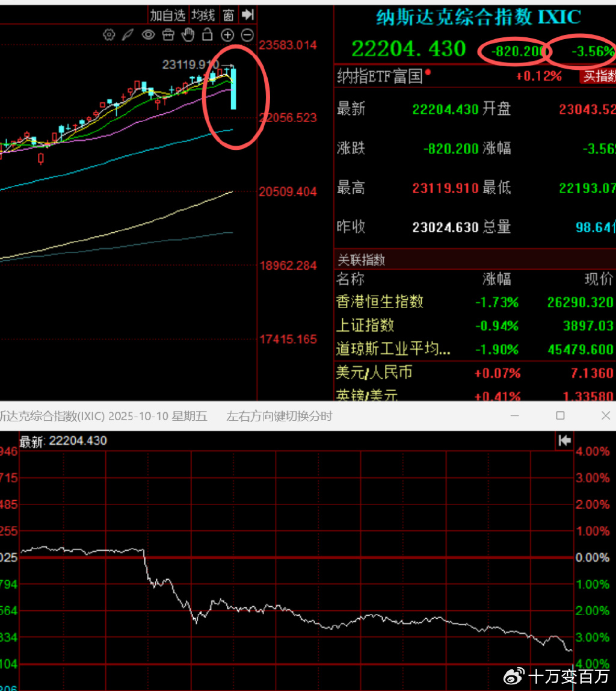Zoom out with the minus icon

(x=247, y=34)
